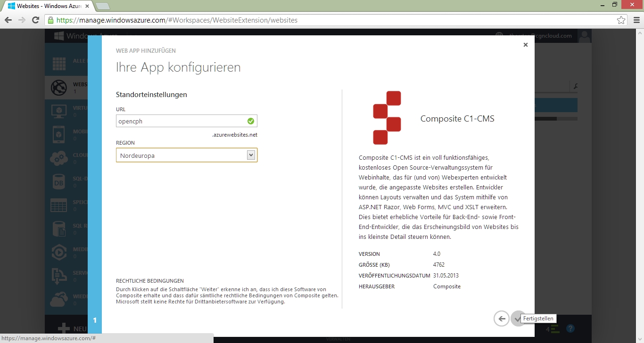The height and width of the screenshot is (343, 644).
Task: Click the storage table icon in sidebar
Action: [59, 205]
